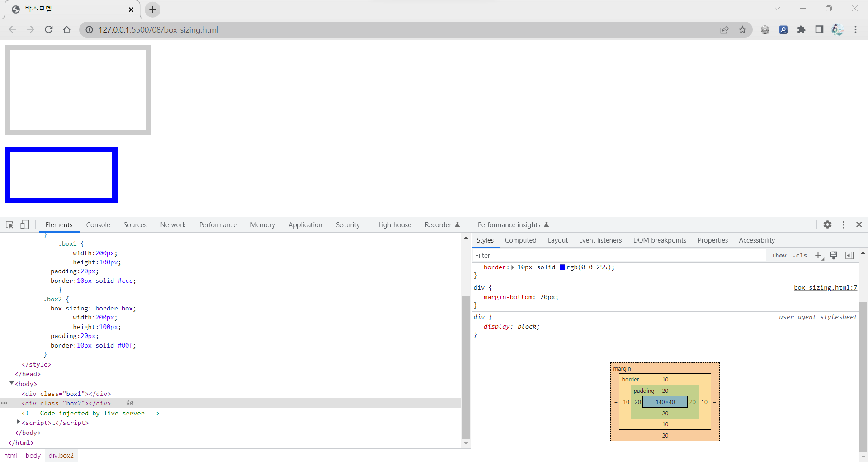Open the tab search chevron
Screen dimensions: 868x462
777,9
